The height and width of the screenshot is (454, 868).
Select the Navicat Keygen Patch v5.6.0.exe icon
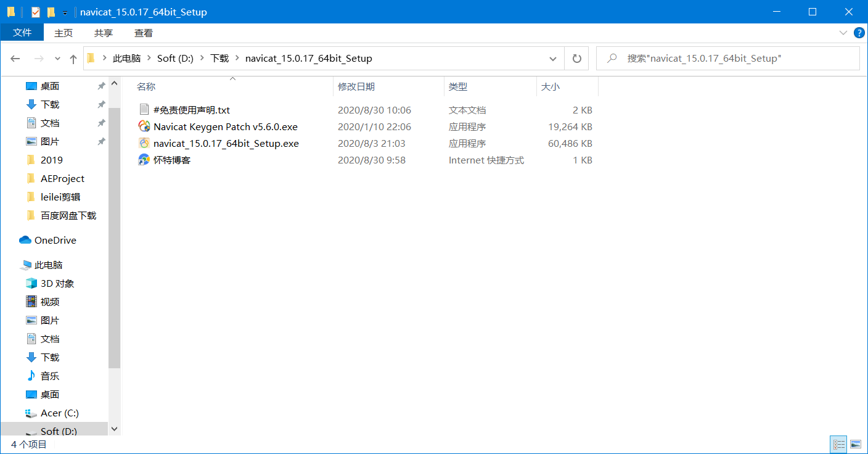144,126
